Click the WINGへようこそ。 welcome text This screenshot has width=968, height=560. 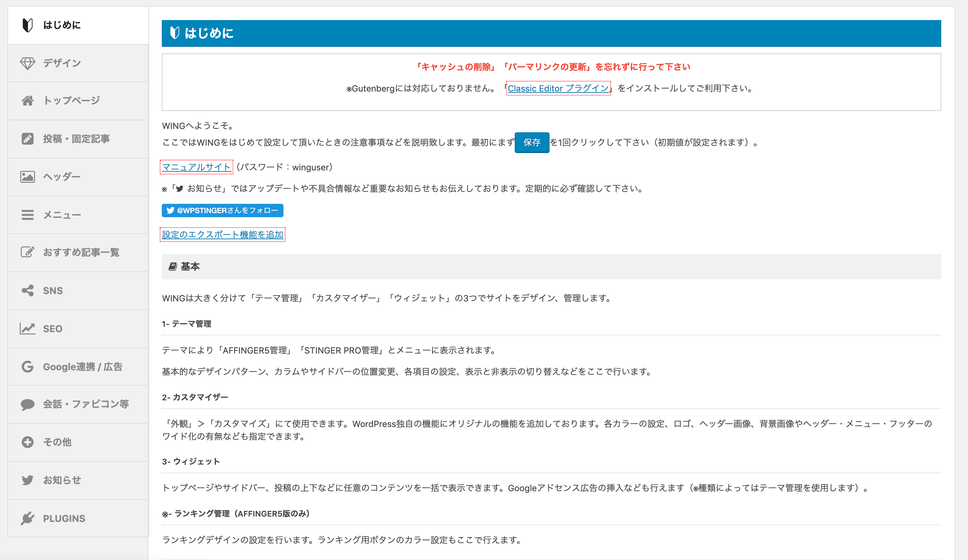198,126
